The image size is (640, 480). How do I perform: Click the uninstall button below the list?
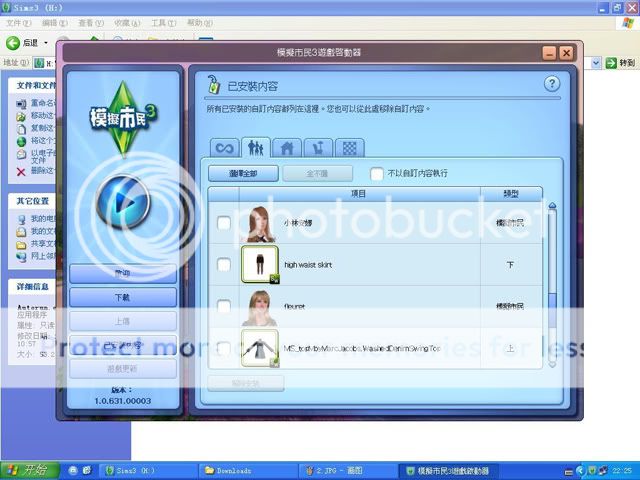pyautogui.click(x=246, y=383)
